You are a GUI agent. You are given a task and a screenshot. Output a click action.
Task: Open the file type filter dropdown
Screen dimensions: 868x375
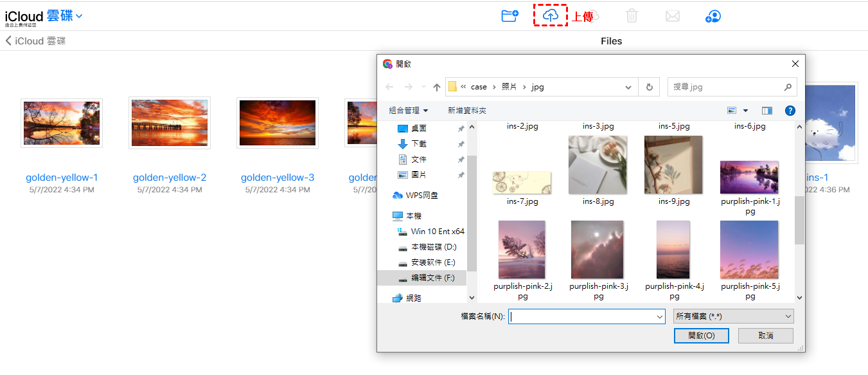732,316
